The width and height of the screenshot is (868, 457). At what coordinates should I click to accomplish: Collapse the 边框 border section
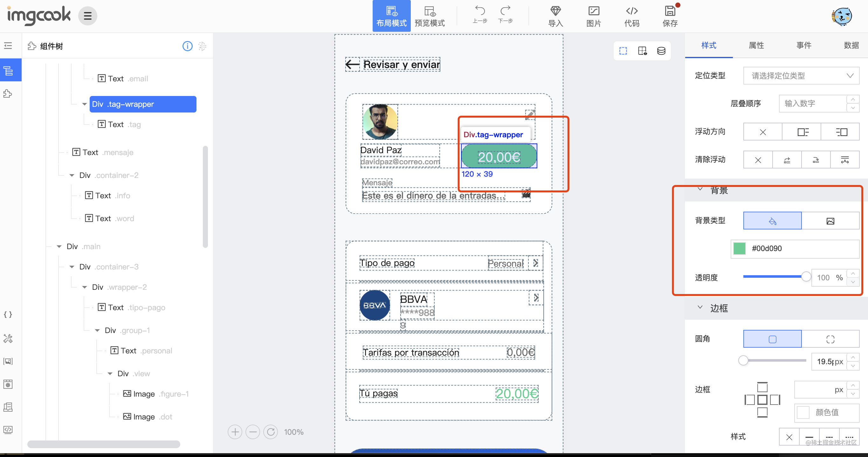(700, 307)
